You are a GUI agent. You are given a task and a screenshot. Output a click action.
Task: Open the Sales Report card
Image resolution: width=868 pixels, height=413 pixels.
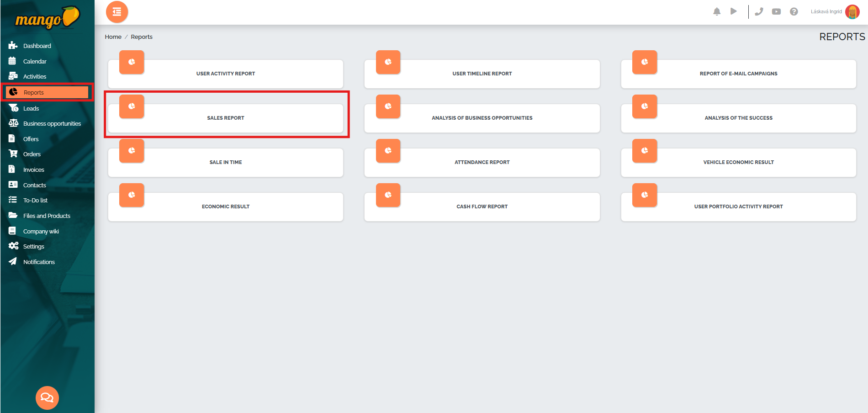click(226, 118)
